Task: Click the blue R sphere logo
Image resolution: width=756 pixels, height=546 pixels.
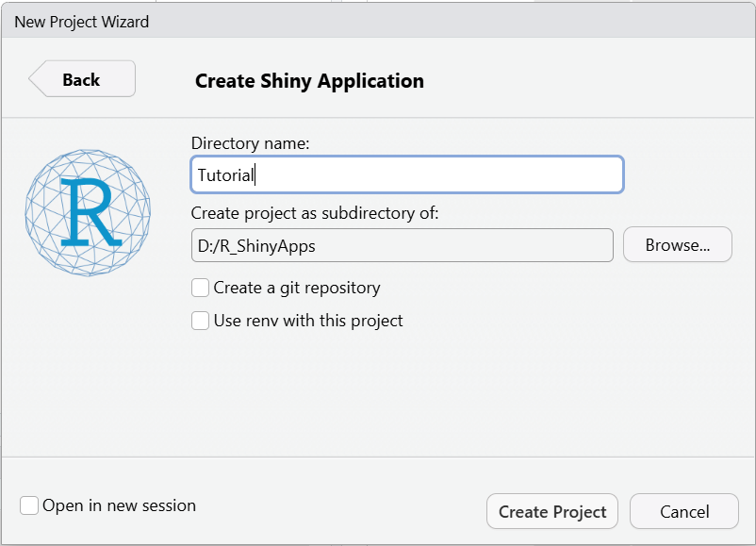Action: [88, 211]
